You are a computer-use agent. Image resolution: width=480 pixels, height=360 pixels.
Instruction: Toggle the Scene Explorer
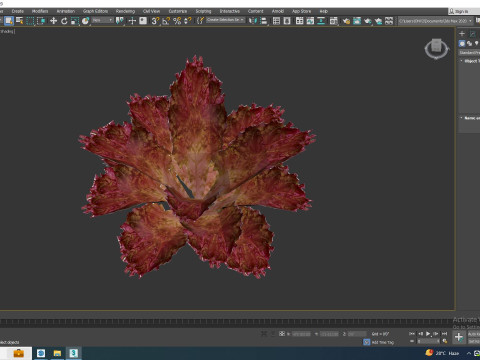[x=276, y=21]
